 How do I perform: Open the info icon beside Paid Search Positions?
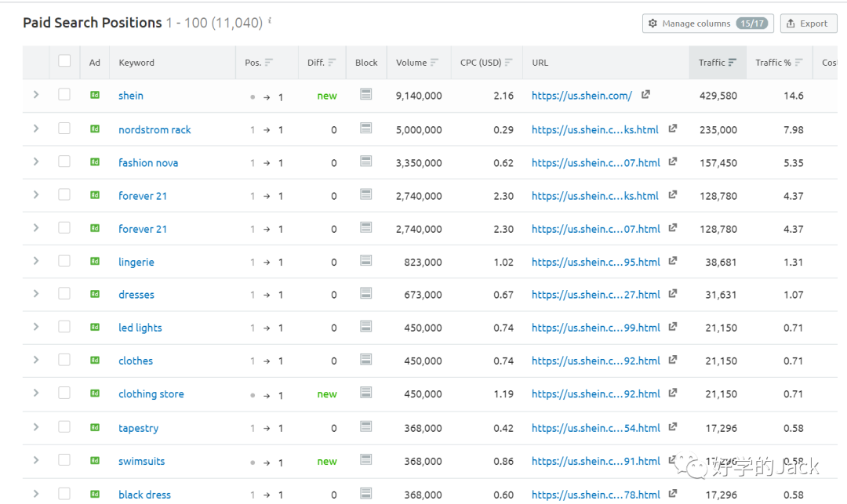pyautogui.click(x=270, y=21)
